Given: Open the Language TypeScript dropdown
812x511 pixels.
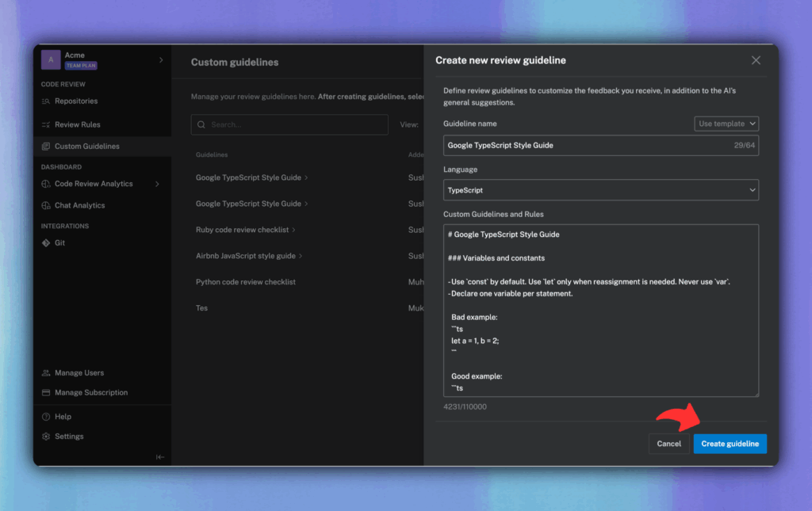Looking at the screenshot, I should click(x=601, y=190).
